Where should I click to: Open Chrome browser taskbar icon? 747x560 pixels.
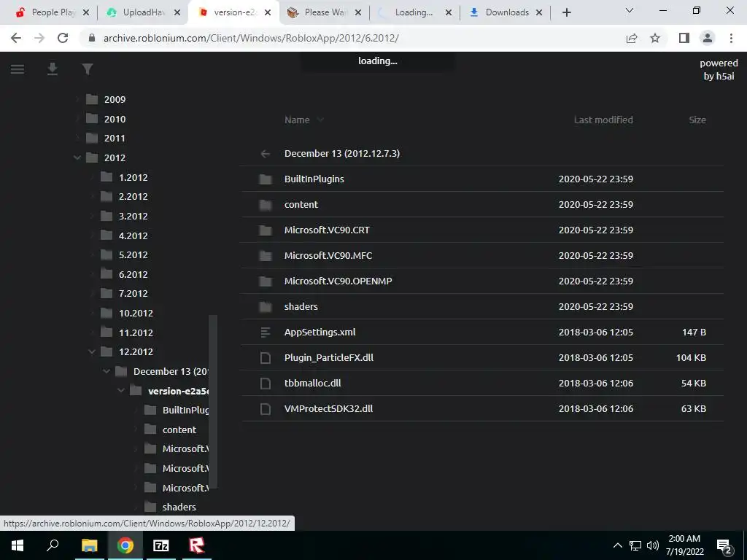[125, 545]
